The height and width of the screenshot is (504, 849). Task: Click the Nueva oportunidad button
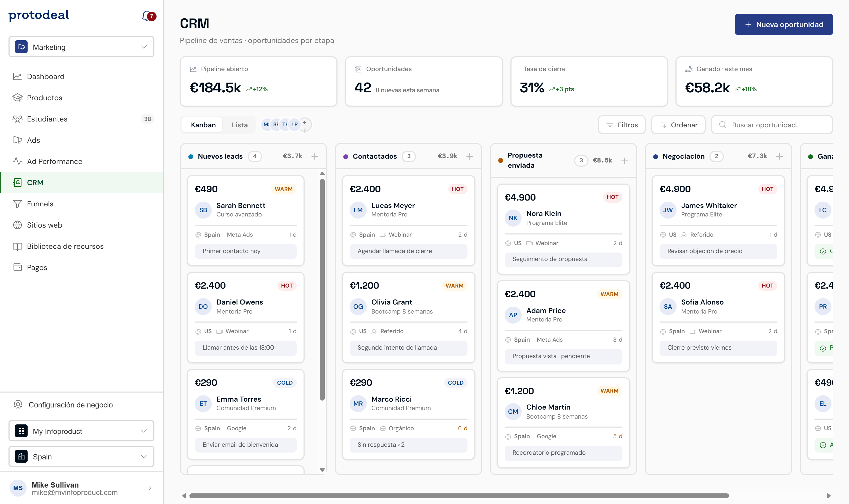784,24
